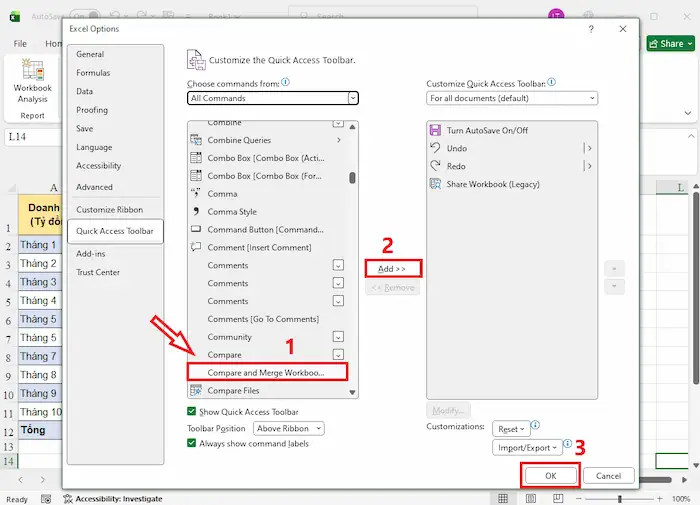Click the Workbook Analysis icon
This screenshot has height=505, width=700.
point(33,70)
